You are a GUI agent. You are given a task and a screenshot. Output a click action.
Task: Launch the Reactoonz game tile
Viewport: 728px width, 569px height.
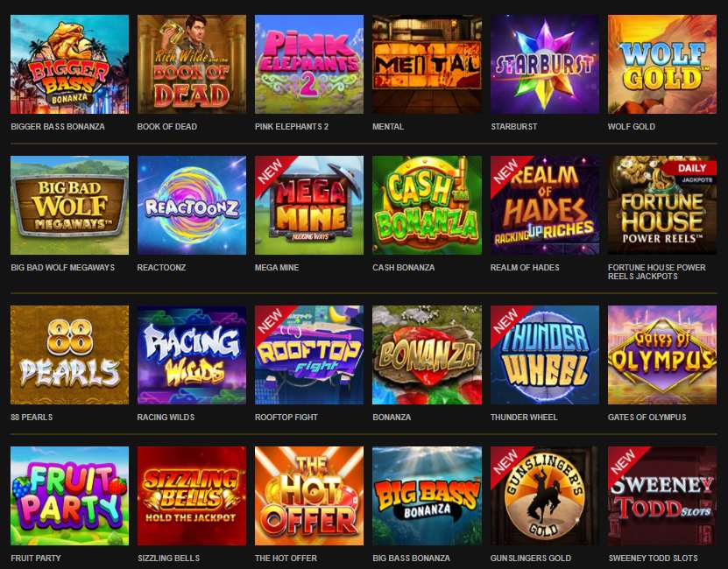pos(192,205)
